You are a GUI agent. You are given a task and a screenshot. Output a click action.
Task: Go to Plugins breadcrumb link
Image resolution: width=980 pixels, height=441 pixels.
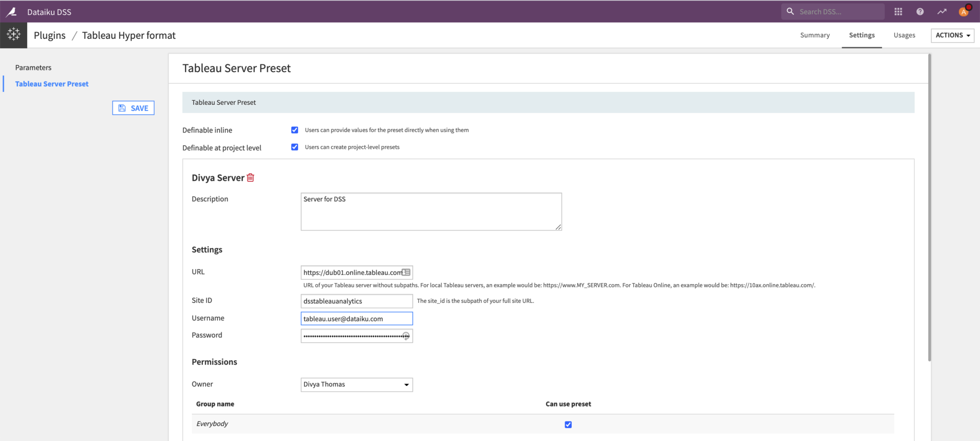[50, 35]
